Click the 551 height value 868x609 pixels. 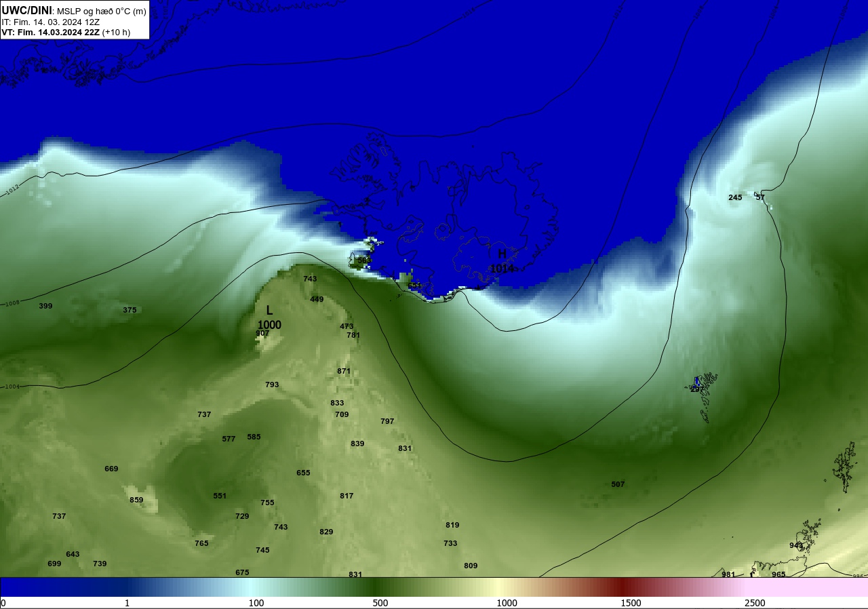220,496
